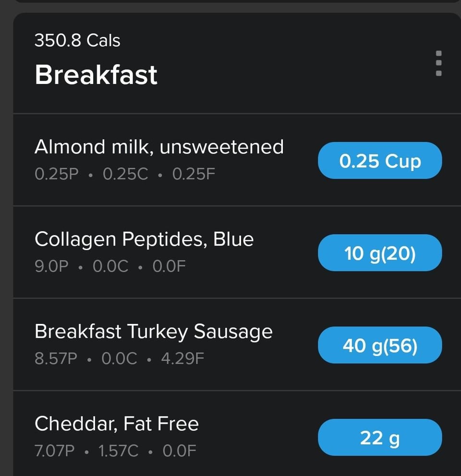The image size is (461, 476).
Task: Tap the 7.07P protein value for cheddar
Action: 55,451
